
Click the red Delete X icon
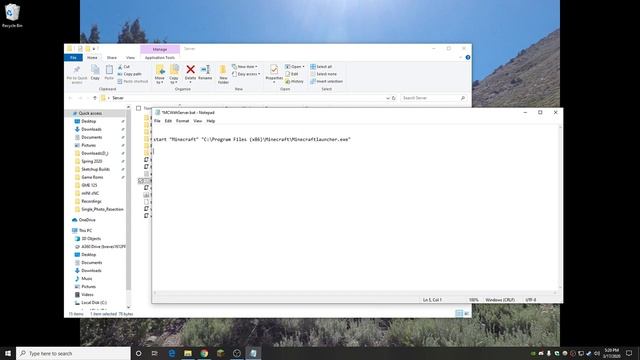click(190, 70)
